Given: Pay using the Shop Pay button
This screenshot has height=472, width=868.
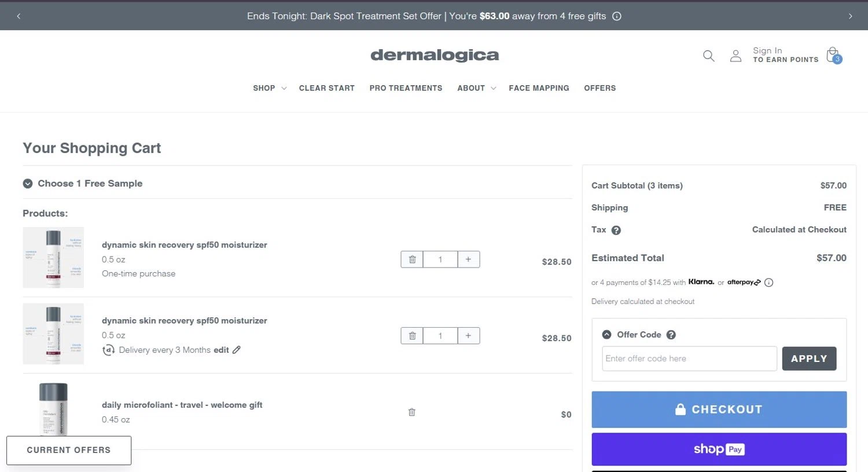Looking at the screenshot, I should [719, 449].
